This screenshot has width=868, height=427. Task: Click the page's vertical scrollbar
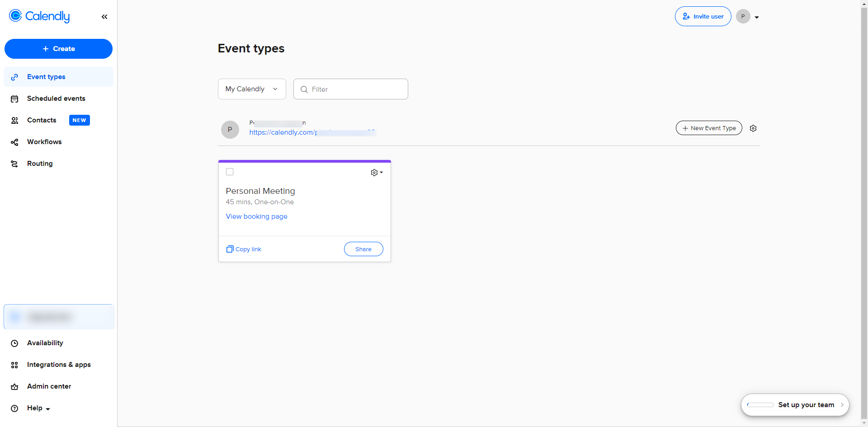864,213
